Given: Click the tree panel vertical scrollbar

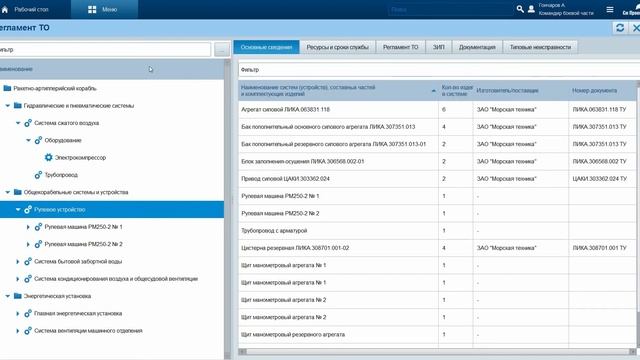Looking at the screenshot, I should pos(227,208).
